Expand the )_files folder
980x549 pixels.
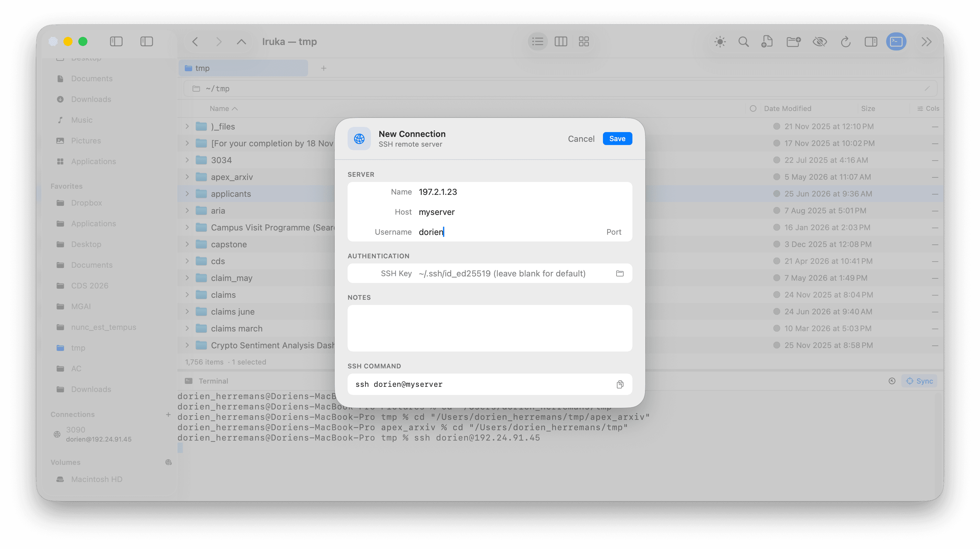click(187, 126)
